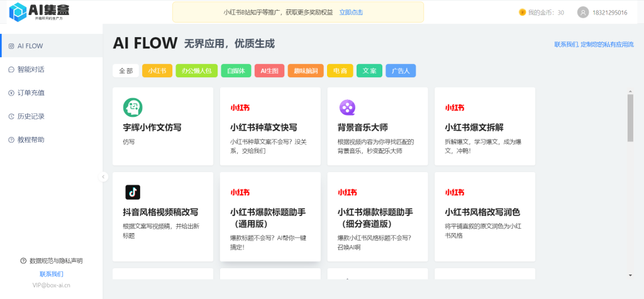Image resolution: width=644 pixels, height=299 pixels.
Task: Click the AI集盒 logo in header
Action: click(x=38, y=11)
